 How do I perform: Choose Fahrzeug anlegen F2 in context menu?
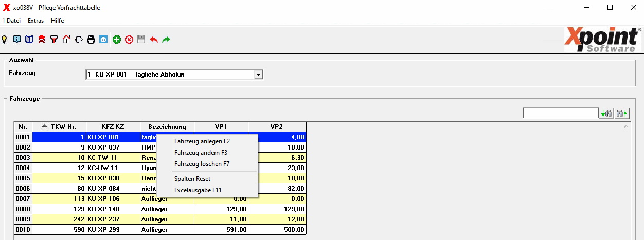coord(207,141)
